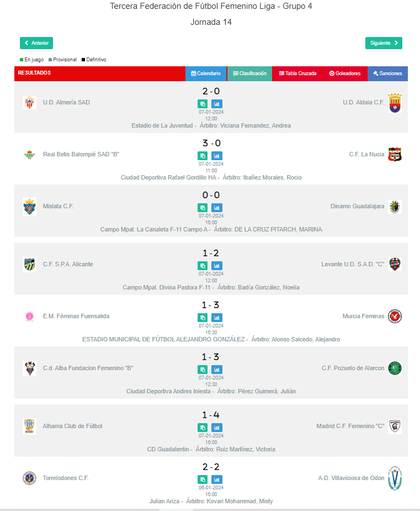Image resolution: width=420 pixels, height=511 pixels.
Task: Open match report icon for Almería vs Aldaia
Action: pos(203,104)
